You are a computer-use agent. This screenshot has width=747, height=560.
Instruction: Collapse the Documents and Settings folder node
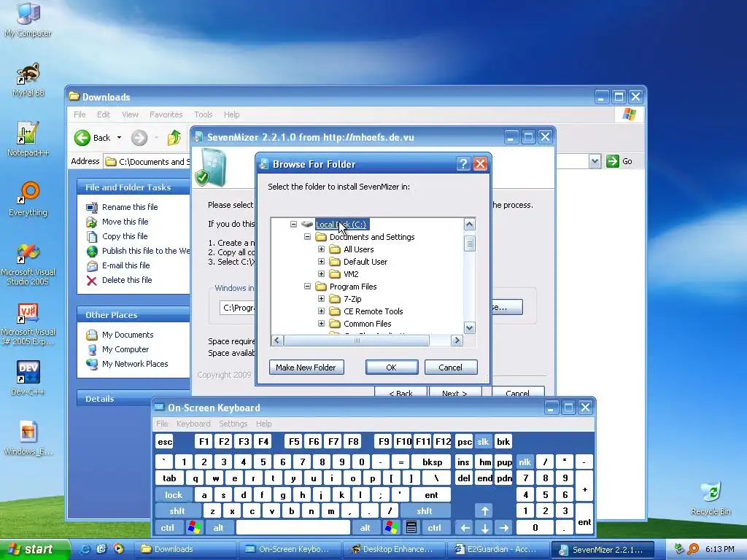307,237
